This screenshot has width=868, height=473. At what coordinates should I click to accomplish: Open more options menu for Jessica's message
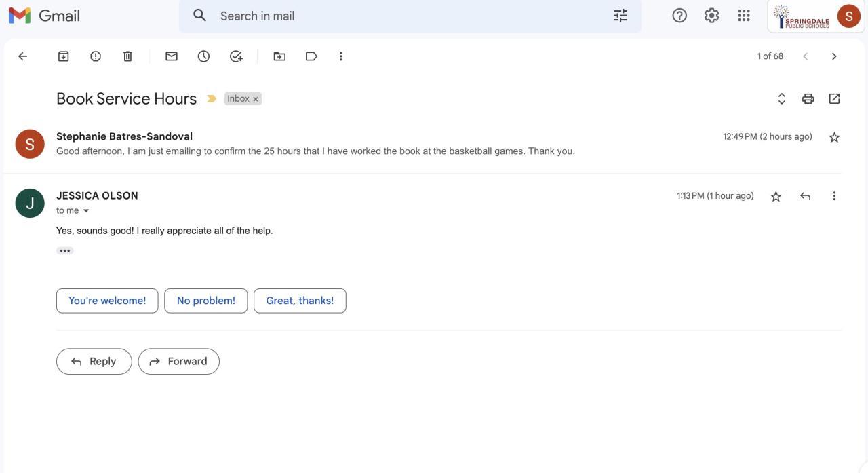[834, 196]
